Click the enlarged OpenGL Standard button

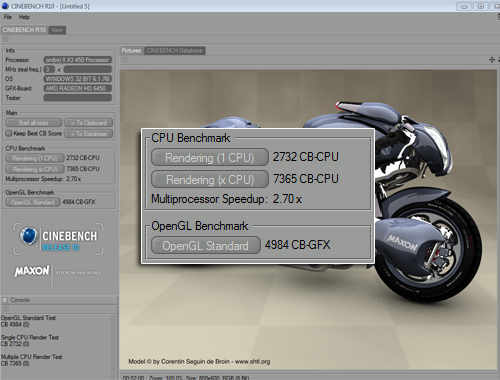coord(206,245)
